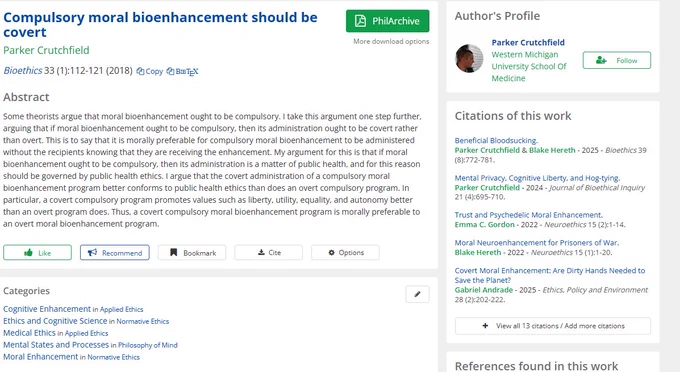This screenshot has height=372, width=680.
Task: Open Mental States and Processes category
Action: point(56,345)
